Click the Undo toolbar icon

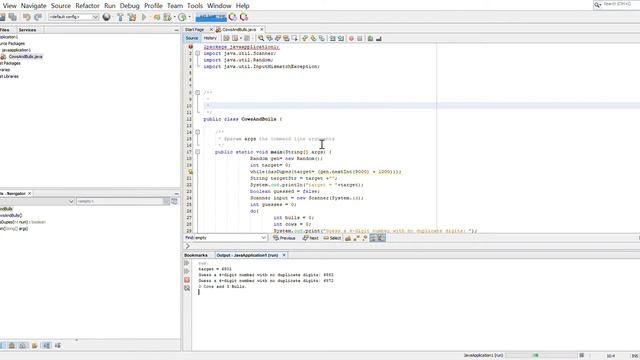(x=27, y=17)
